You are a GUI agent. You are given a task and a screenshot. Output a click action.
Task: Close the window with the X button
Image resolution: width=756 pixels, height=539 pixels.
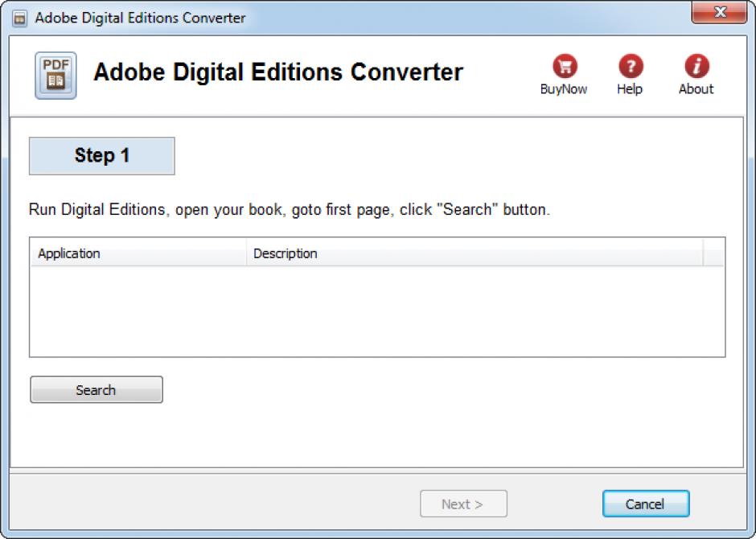point(719,11)
